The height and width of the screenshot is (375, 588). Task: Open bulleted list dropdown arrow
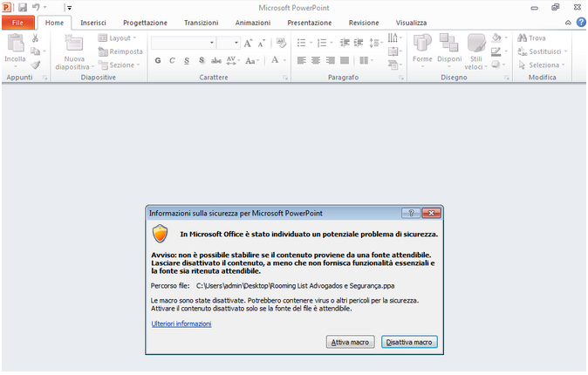coord(311,43)
